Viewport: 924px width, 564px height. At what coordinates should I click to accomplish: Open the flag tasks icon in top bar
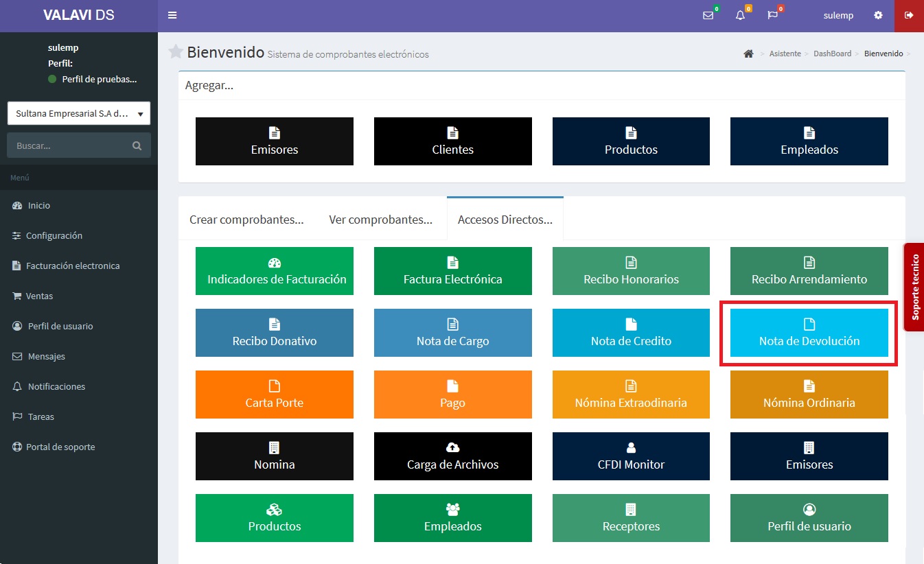772,15
